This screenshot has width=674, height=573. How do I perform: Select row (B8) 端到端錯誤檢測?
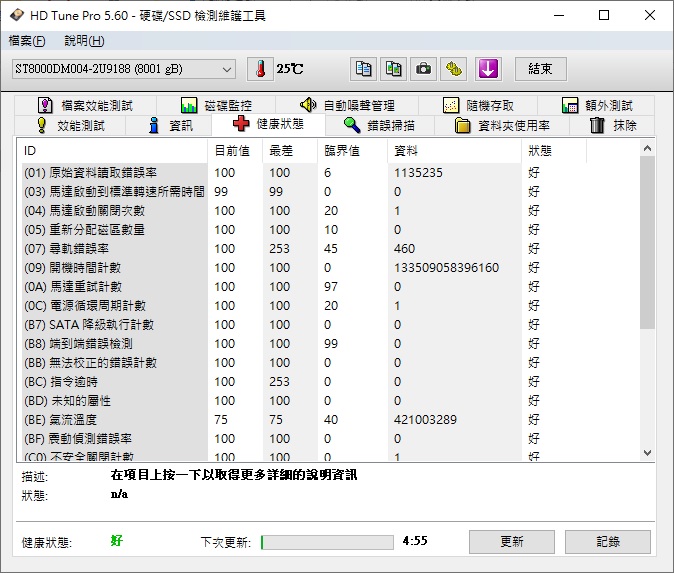(x=331, y=343)
